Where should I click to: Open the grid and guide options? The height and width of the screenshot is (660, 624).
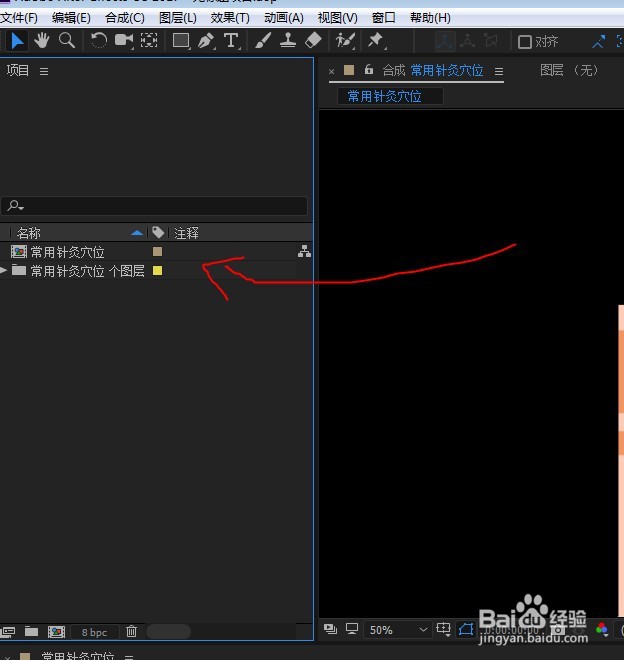443,629
